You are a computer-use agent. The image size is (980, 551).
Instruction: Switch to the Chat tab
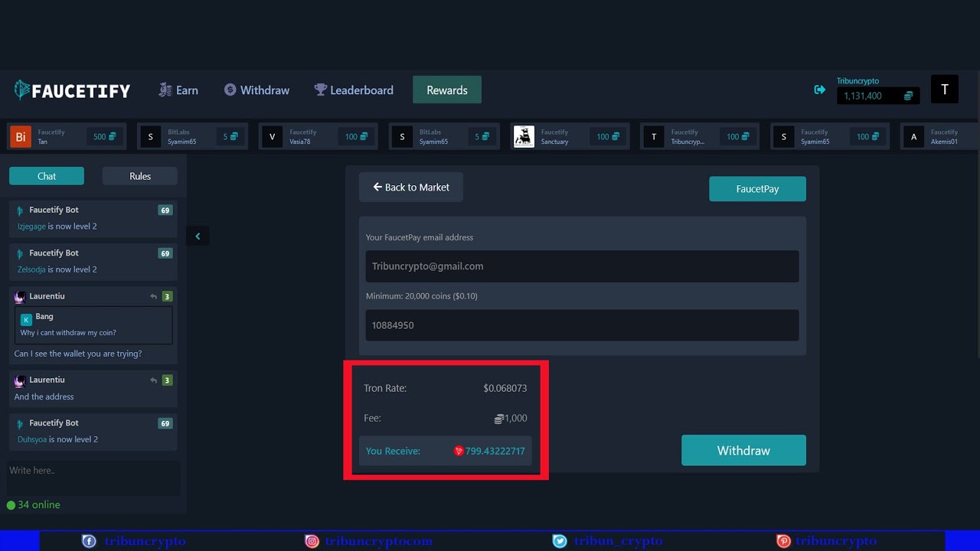[47, 176]
